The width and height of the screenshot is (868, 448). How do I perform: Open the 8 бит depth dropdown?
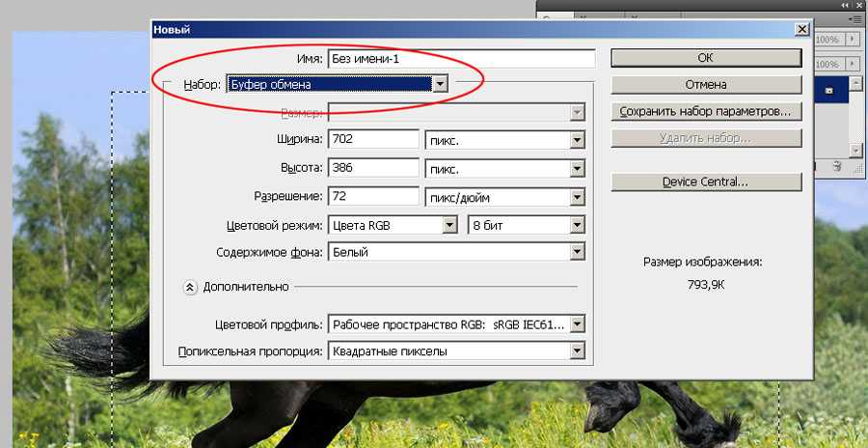[x=577, y=225]
